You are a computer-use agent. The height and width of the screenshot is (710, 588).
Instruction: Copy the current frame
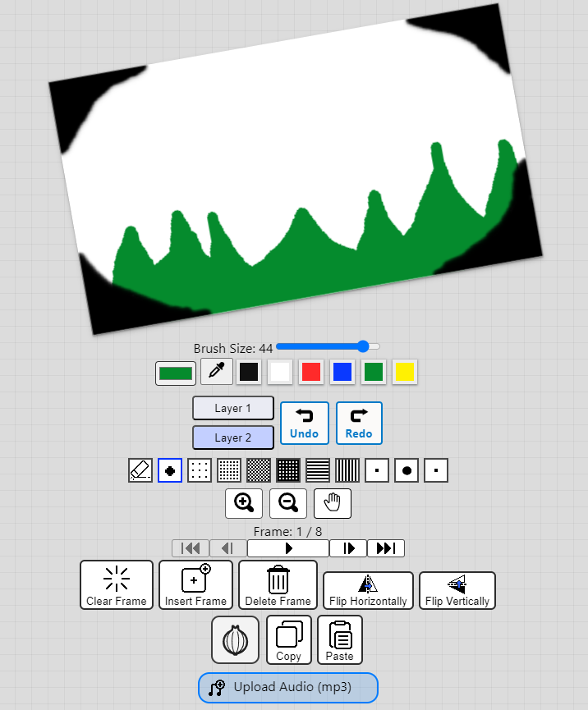pos(289,639)
